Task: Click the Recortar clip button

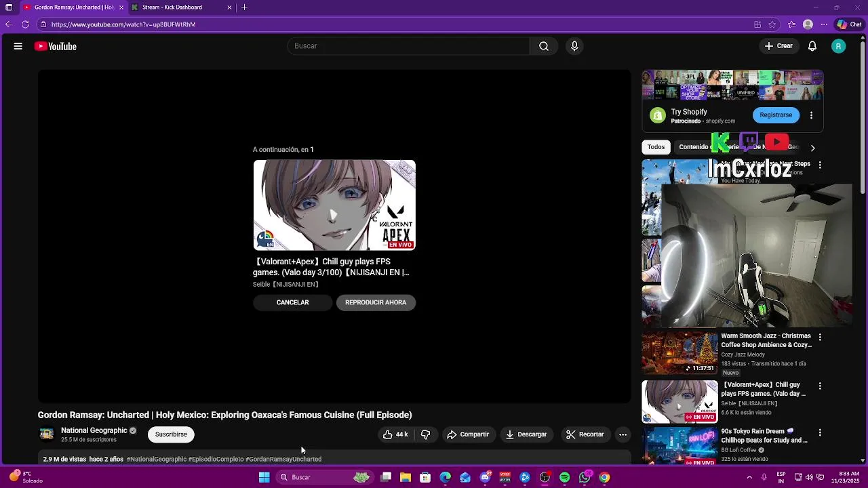Action: 585,434
